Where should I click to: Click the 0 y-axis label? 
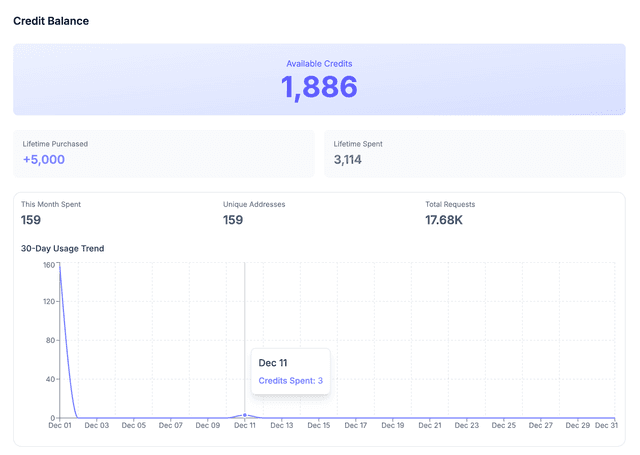pyautogui.click(x=53, y=418)
